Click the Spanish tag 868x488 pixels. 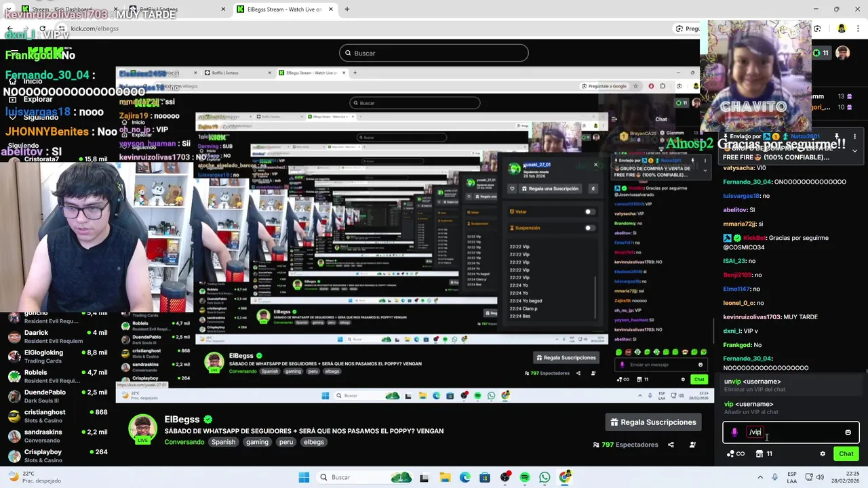(x=223, y=442)
